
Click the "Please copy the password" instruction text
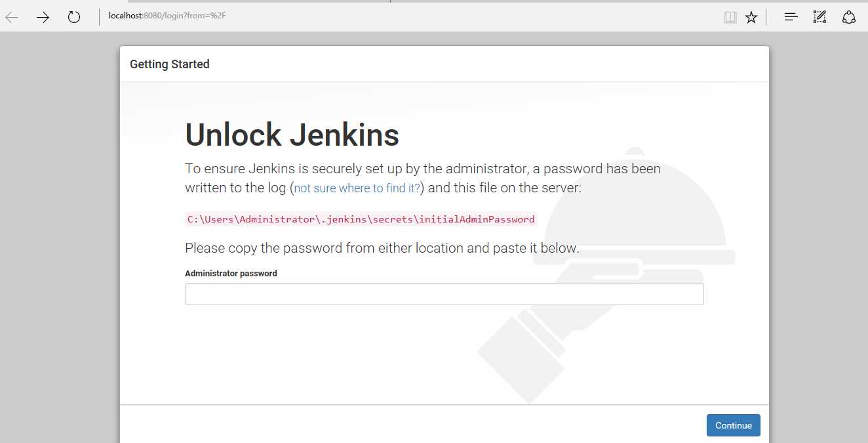(x=382, y=248)
